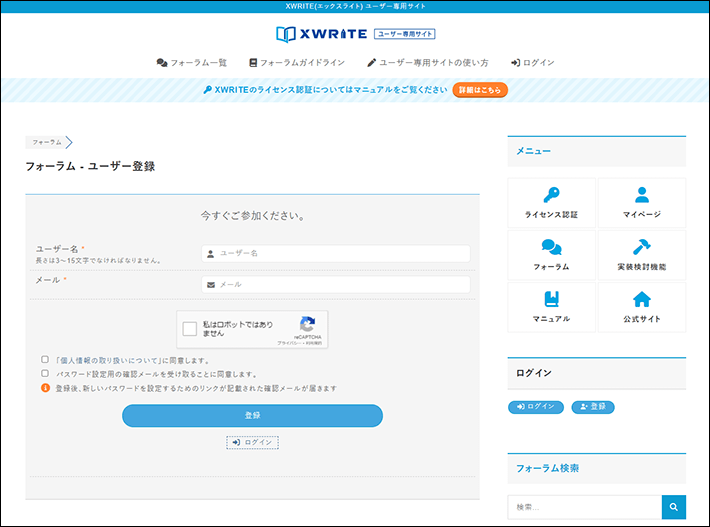Open the 個人情報の取り扱いについて link
710x527 pixels.
coord(109,360)
